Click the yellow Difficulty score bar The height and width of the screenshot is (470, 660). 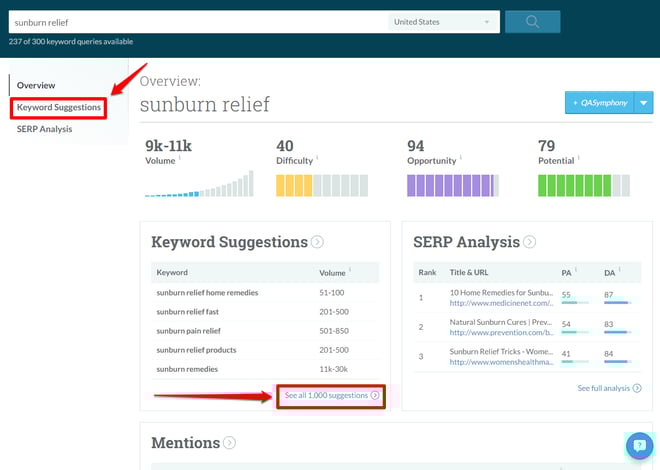pyautogui.click(x=322, y=186)
